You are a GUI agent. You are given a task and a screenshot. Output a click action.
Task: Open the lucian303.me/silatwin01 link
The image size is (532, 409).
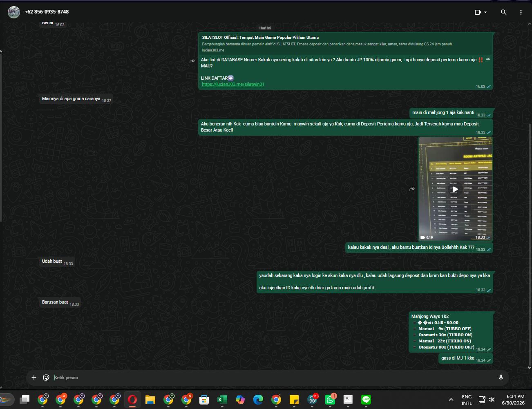click(233, 84)
